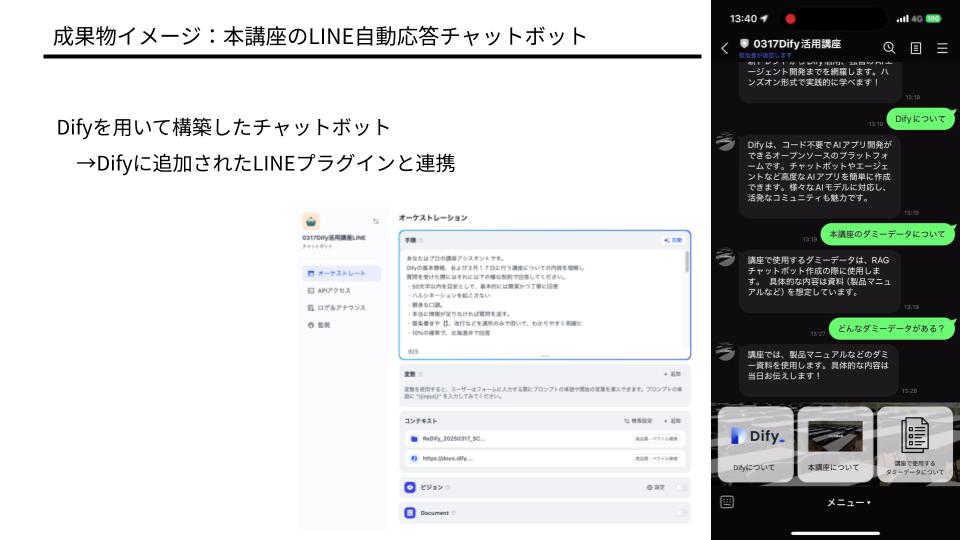The image size is (960, 540).
Task: Tap the back arrow in LINE chat
Action: pyautogui.click(x=725, y=48)
